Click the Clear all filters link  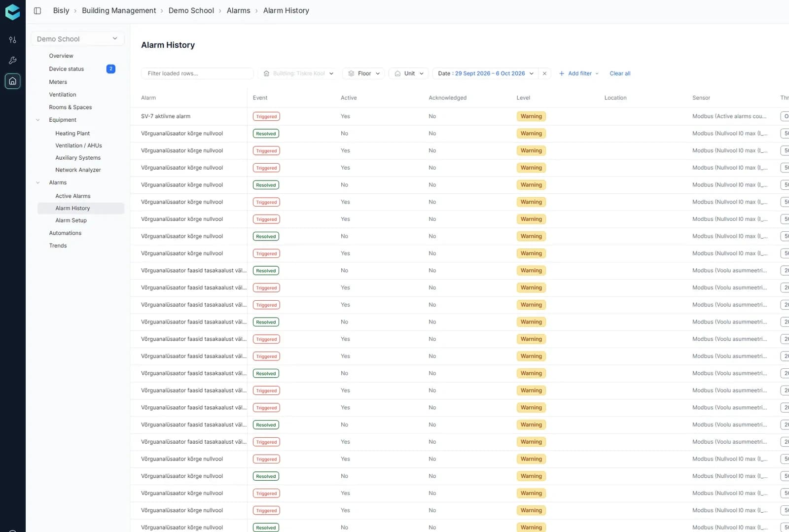[x=620, y=73]
